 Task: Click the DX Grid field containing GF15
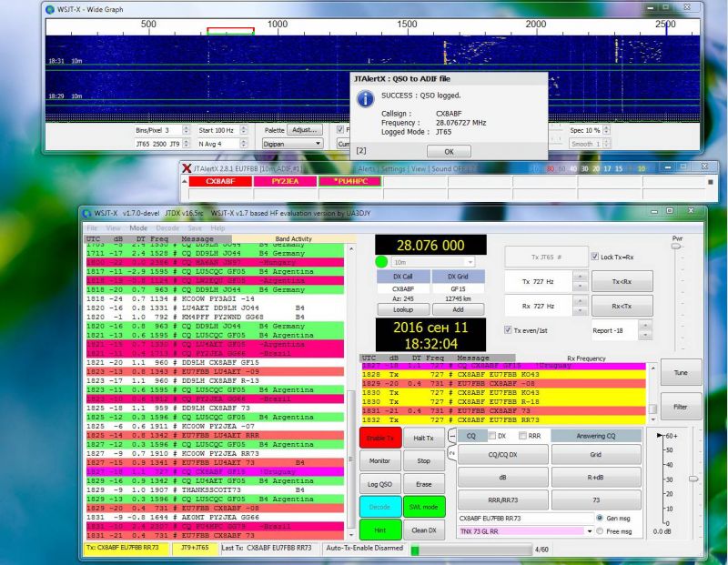[x=459, y=288]
